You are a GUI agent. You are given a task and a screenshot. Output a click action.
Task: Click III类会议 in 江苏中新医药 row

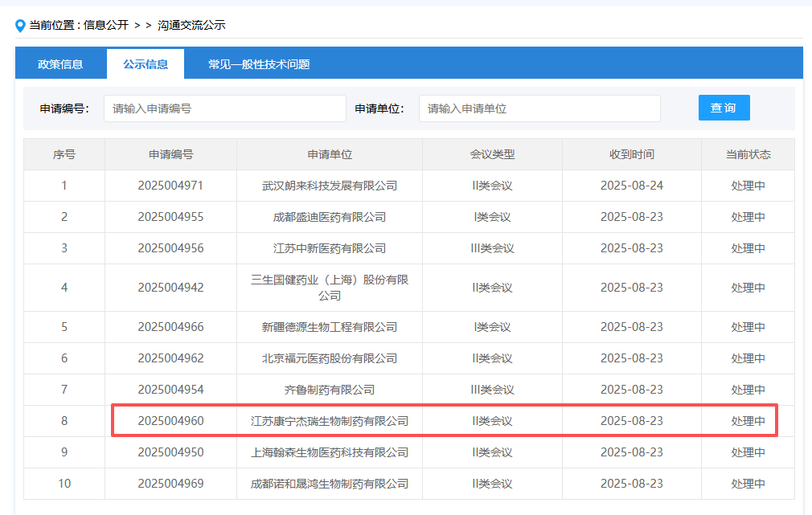(x=493, y=248)
